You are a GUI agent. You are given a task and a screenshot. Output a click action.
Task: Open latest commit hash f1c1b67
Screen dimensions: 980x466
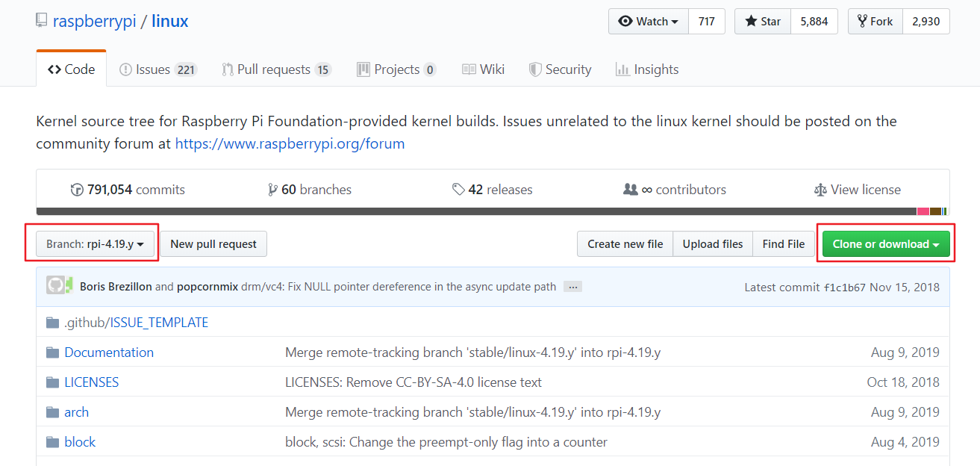(843, 287)
